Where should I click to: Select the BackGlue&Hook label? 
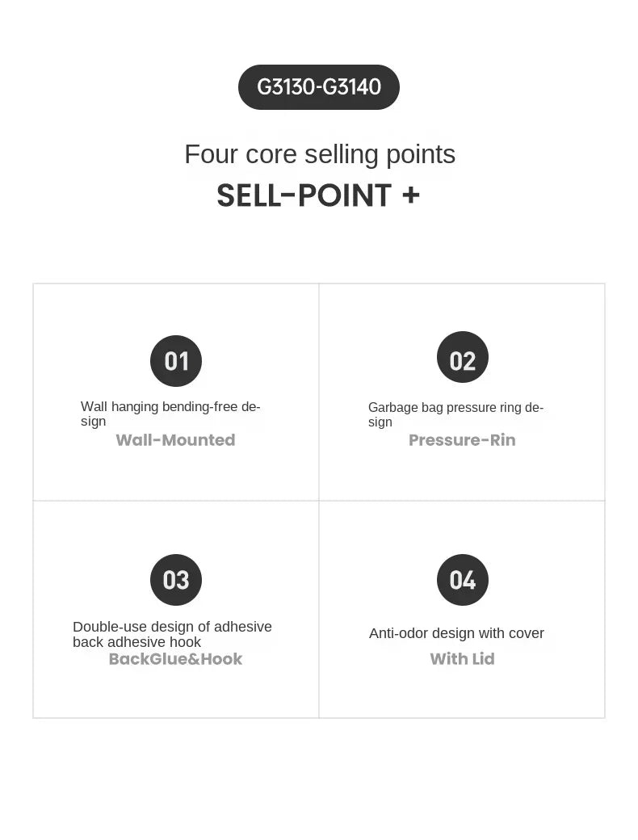point(176,658)
